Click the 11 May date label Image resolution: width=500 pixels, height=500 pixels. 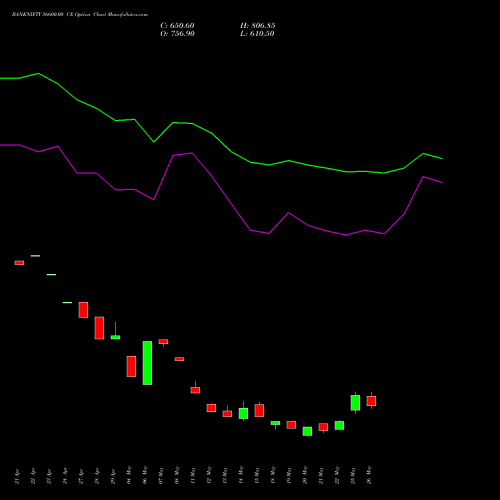pos(193,475)
